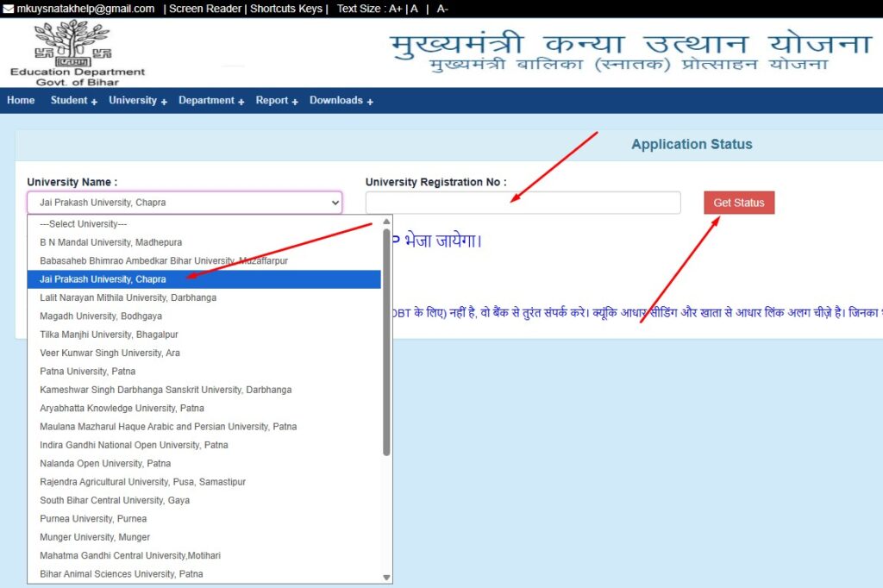Screen dimensions: 883x588
Task: Decrease text size with A-
Action: [442, 9]
